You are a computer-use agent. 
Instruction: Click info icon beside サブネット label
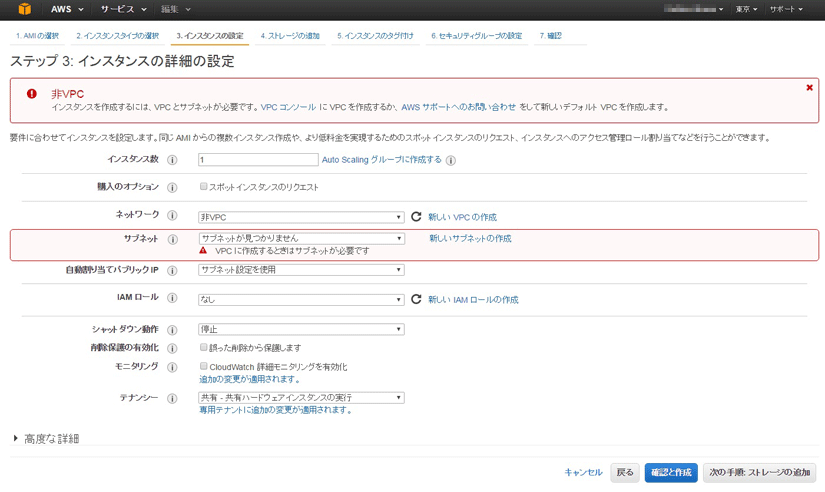(172, 239)
